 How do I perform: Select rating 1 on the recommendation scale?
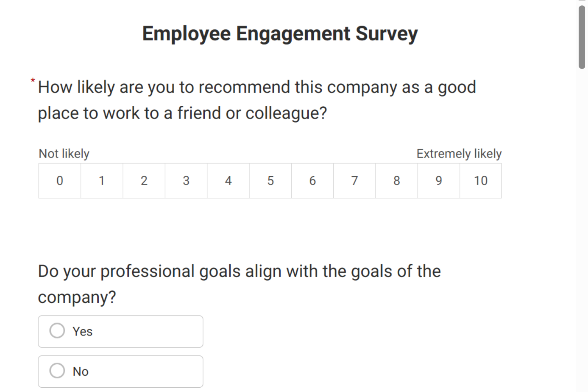pyautogui.click(x=101, y=181)
